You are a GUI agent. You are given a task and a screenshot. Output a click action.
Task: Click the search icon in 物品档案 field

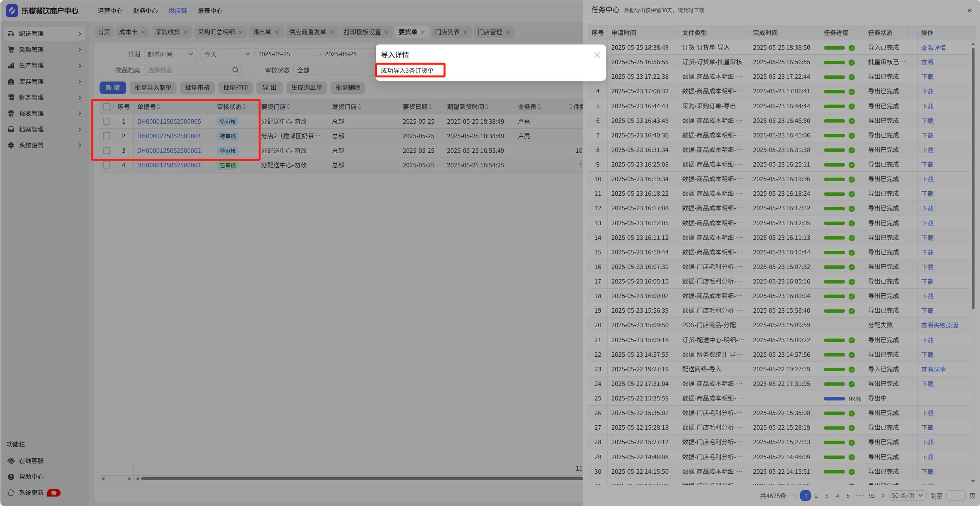pos(235,70)
